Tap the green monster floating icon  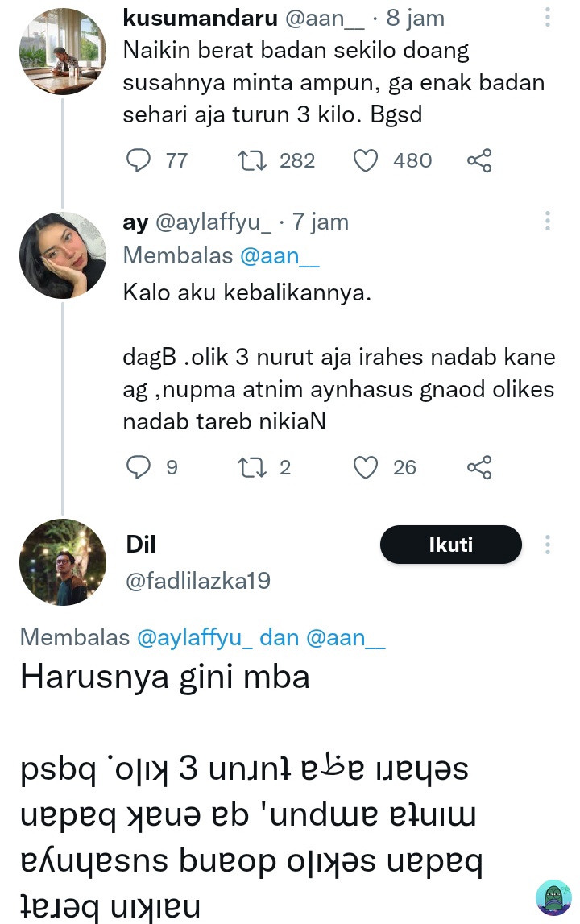pyautogui.click(x=553, y=897)
